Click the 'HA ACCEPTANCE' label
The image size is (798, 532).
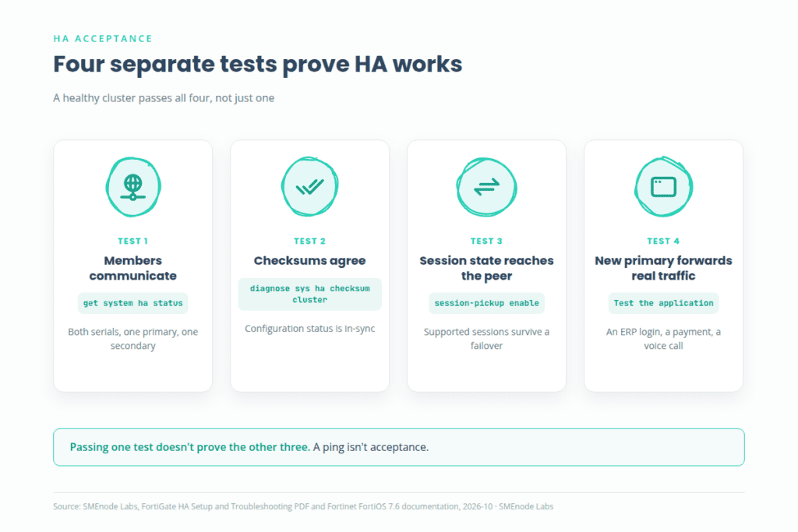103,39
